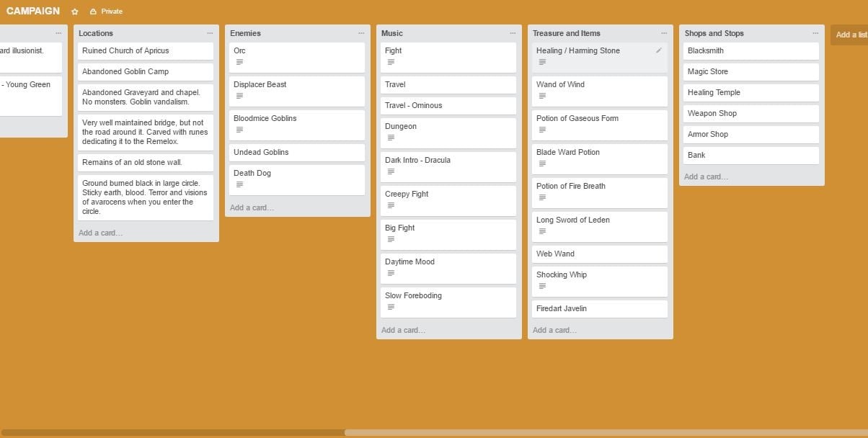This screenshot has width=868, height=438.
Task: Open the Enemies list menu dots
Action: click(361, 33)
